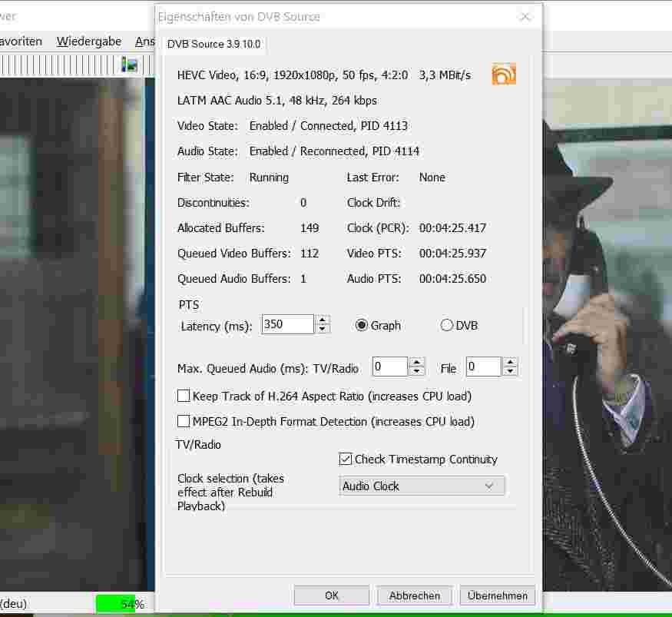
Task: Close the DVB Source properties dialog
Action: pyautogui.click(x=525, y=17)
